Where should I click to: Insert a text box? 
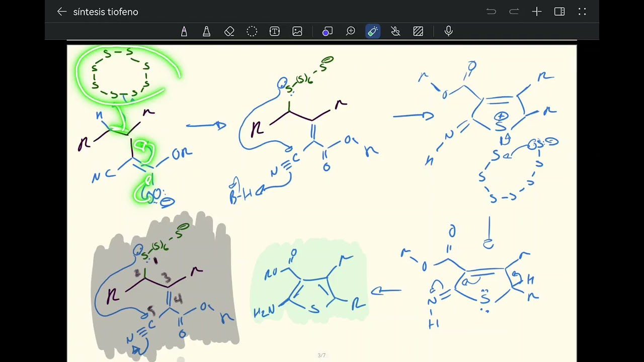[275, 31]
